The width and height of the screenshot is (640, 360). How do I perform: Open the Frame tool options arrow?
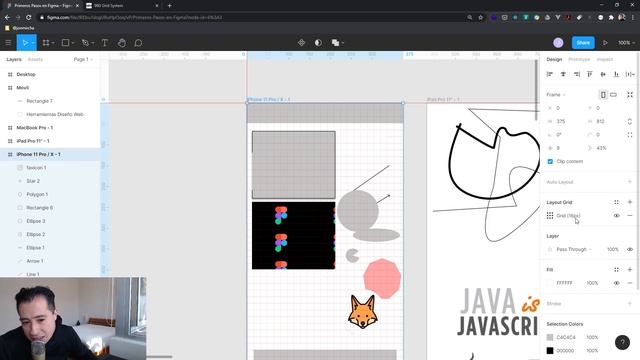tap(53, 43)
